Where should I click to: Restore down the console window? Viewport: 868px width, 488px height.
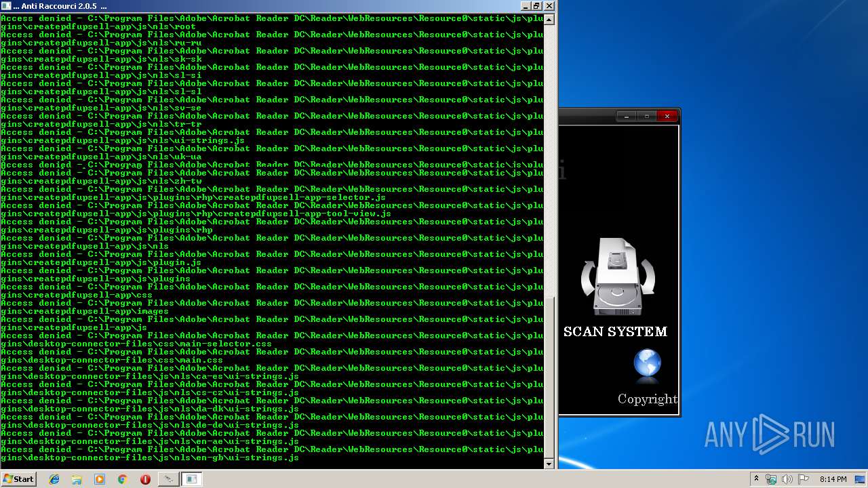[x=537, y=5]
